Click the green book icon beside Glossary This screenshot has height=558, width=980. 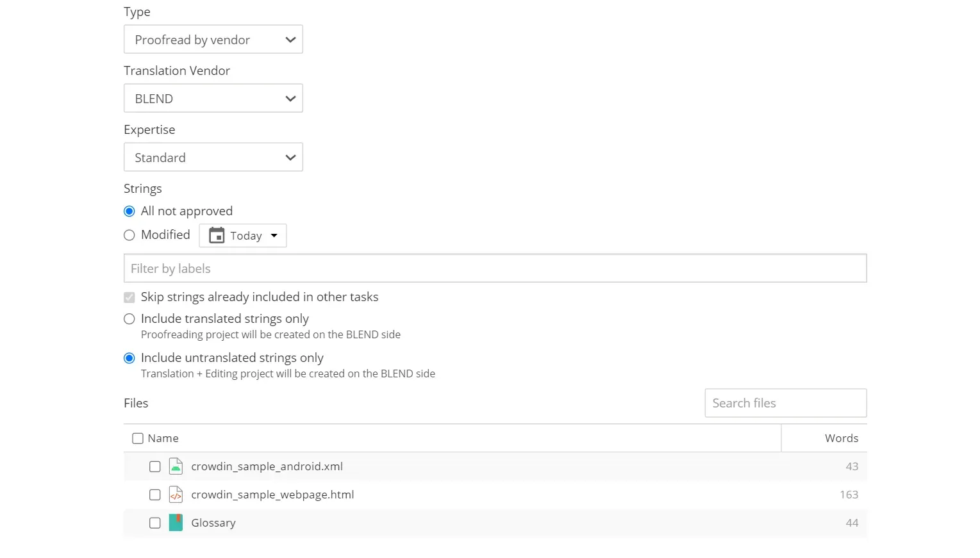coord(175,523)
